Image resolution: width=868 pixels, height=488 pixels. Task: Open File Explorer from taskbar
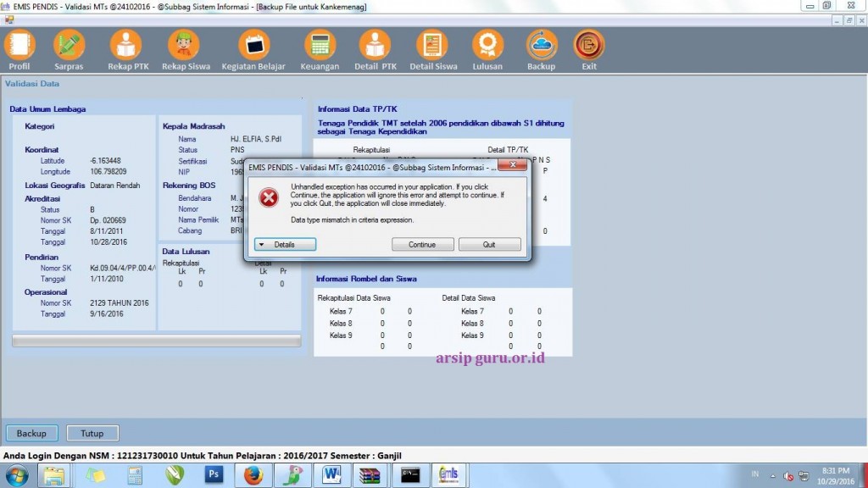click(x=53, y=475)
